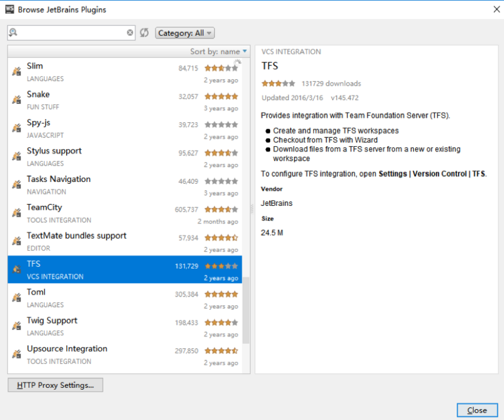The image size is (504, 420).
Task: Select the Spy-js plugin name
Action: pos(38,123)
